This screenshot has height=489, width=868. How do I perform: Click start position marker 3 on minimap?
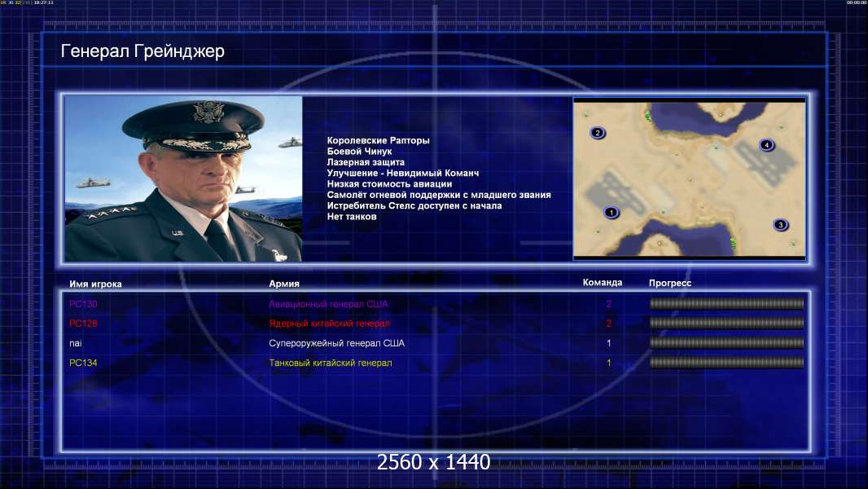coord(781,225)
